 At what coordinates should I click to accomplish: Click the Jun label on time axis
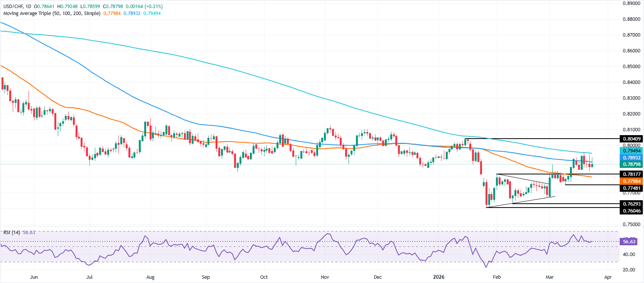(34, 277)
